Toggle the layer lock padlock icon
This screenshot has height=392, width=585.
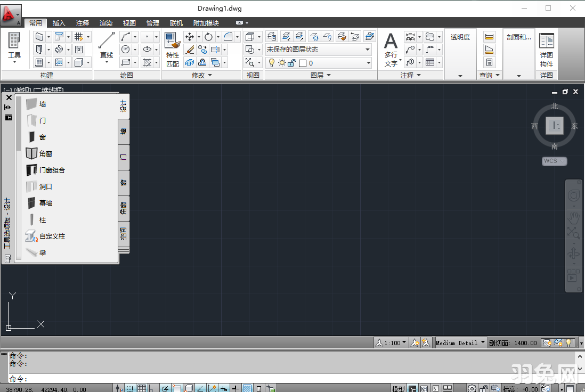(293, 62)
